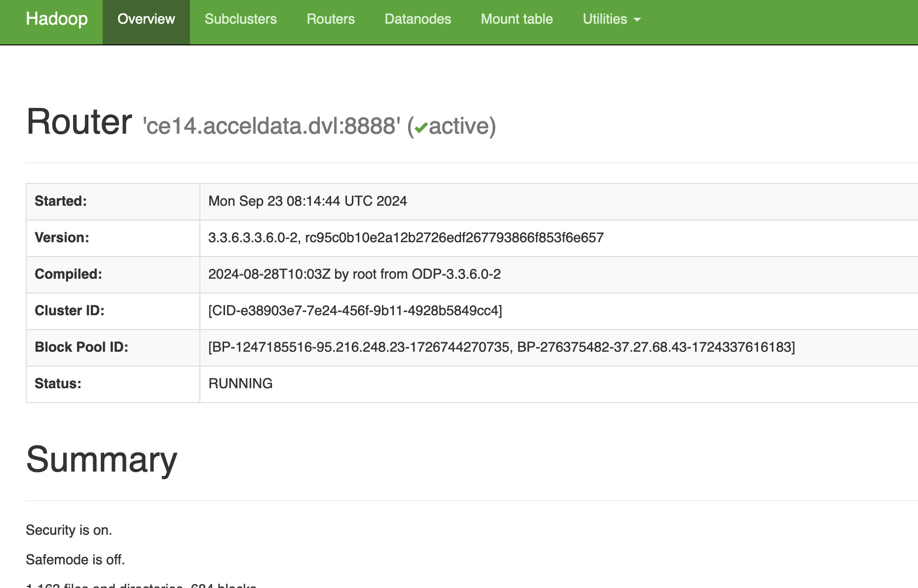Click the compiled value 2024-08-28T10:03Z
The width and height of the screenshot is (918, 588).
[x=354, y=274]
